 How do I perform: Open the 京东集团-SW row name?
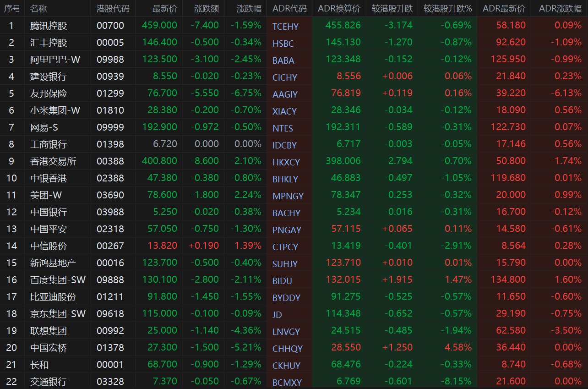pyautogui.click(x=58, y=314)
